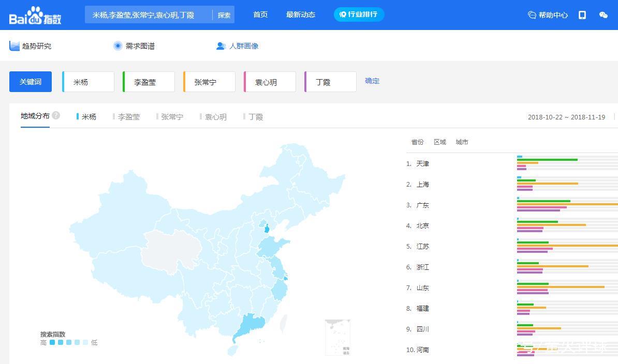
Task: Toggle the 李盈莹 series in legend
Action: [127, 117]
